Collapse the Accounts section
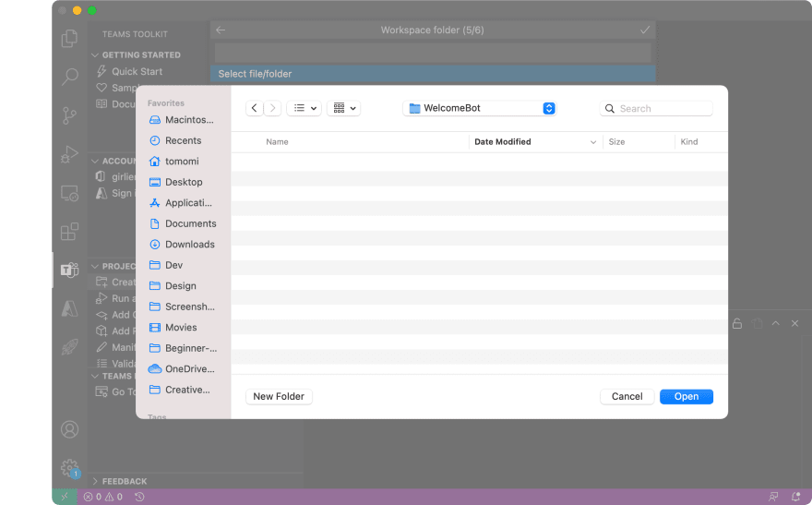Viewport: 812px width, 505px height. point(95,161)
